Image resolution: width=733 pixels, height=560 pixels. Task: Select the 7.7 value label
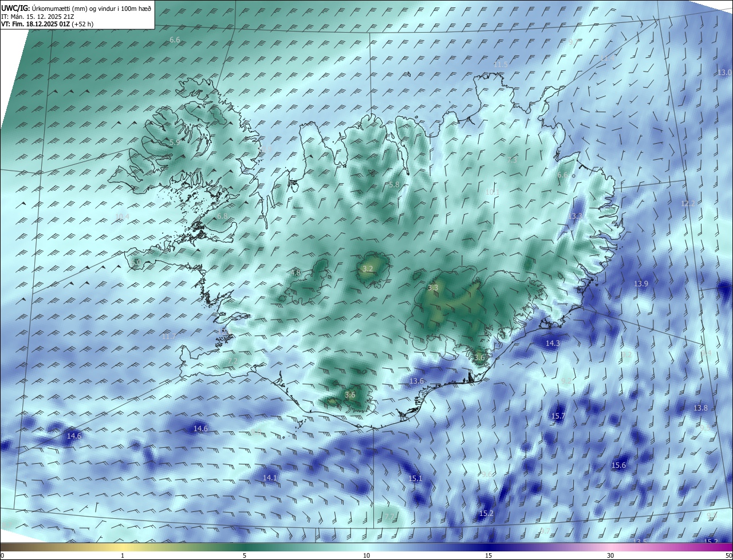coord(388,516)
